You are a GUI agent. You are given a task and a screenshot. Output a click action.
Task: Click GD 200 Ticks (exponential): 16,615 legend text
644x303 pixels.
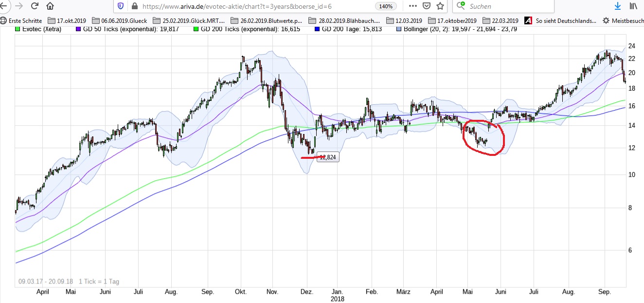(251, 29)
